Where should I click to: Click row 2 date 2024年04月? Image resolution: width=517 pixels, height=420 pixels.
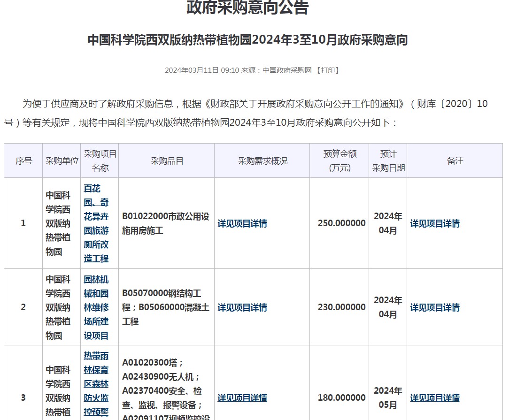point(388,307)
